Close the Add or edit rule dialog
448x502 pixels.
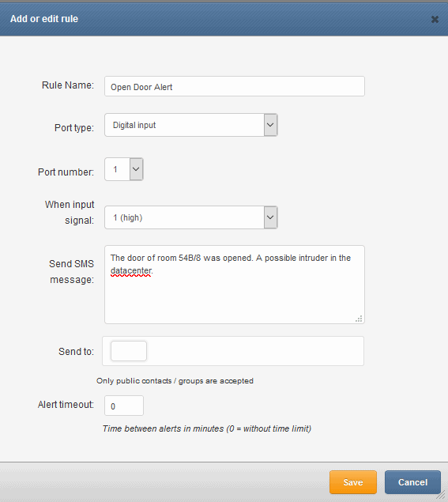(435, 19)
